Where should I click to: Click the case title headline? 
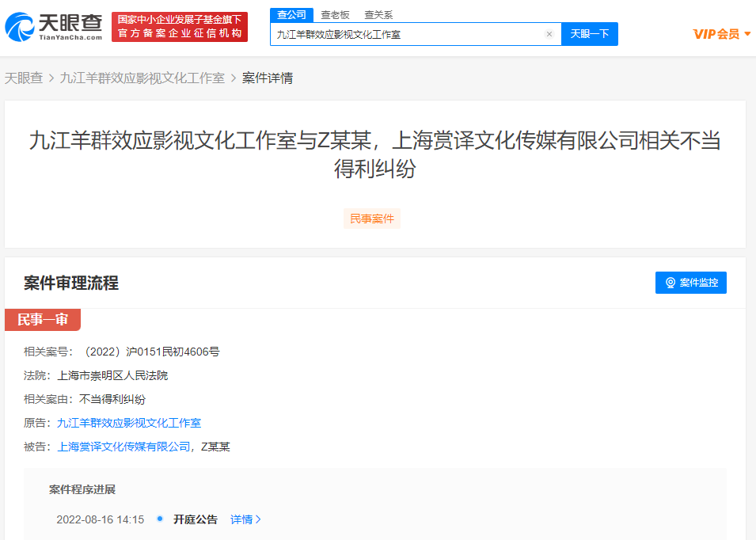tap(375, 154)
